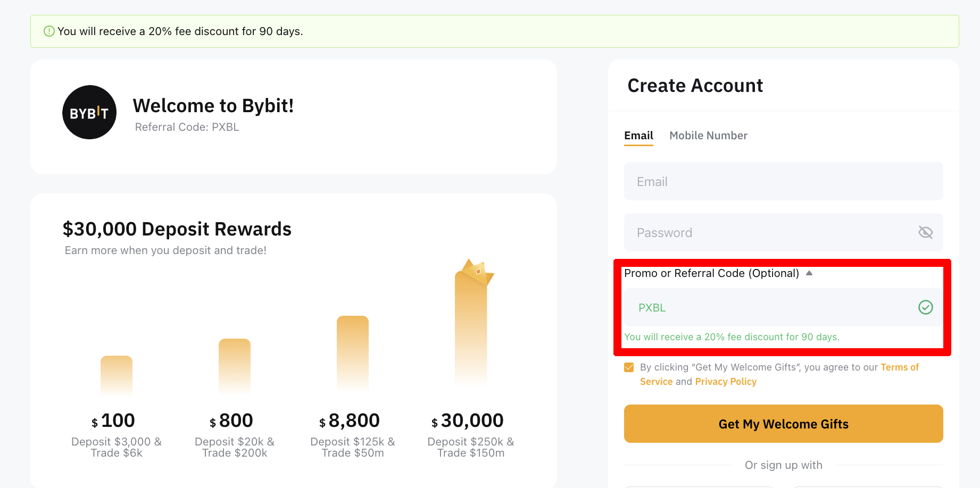Click 'Deposit $250k & Trade $150m' text
The image size is (980, 488).
(471, 447)
